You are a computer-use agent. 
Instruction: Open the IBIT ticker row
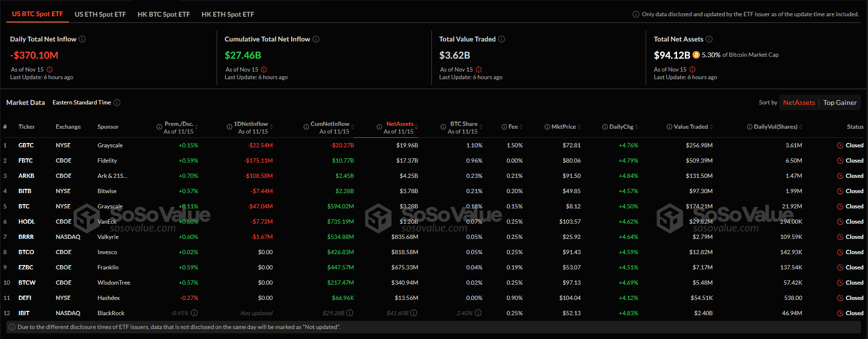434,313
